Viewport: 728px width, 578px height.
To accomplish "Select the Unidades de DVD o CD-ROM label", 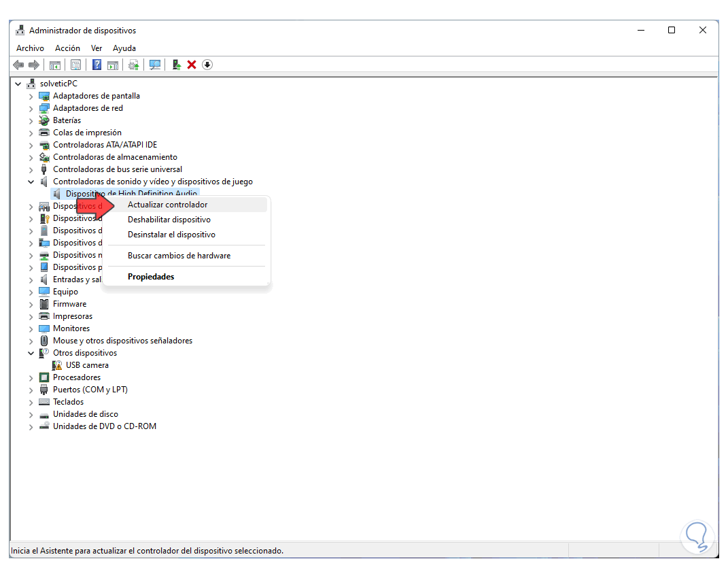I will coord(105,426).
